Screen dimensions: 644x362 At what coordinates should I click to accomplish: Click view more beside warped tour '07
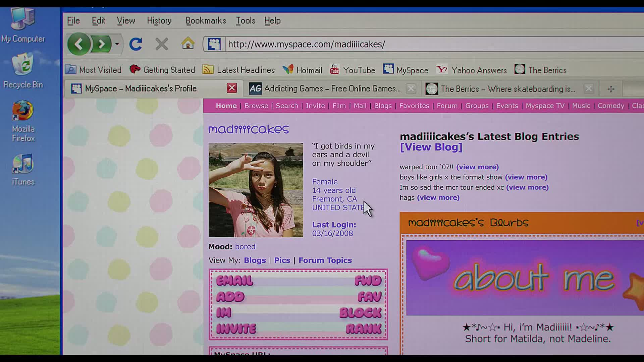[477, 167]
